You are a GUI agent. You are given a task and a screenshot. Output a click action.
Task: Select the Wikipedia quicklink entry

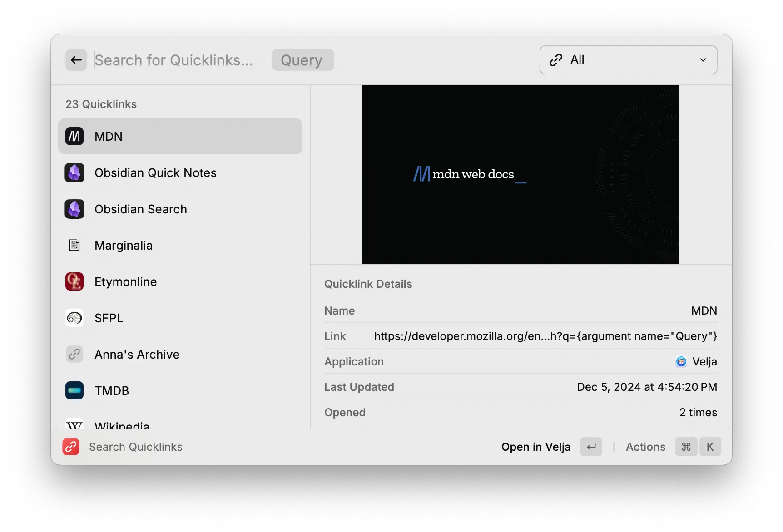tap(121, 425)
